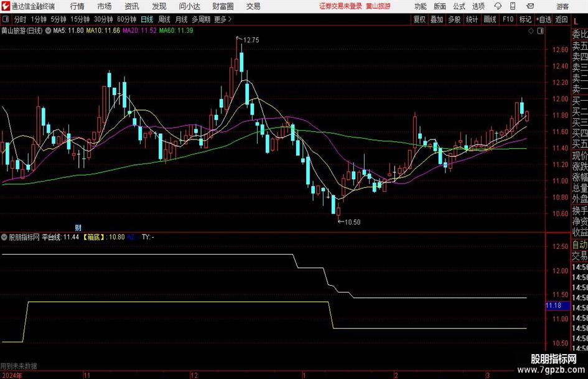Switch to 60分钟 chart period
This screenshot has height=379, width=588.
pyautogui.click(x=127, y=19)
